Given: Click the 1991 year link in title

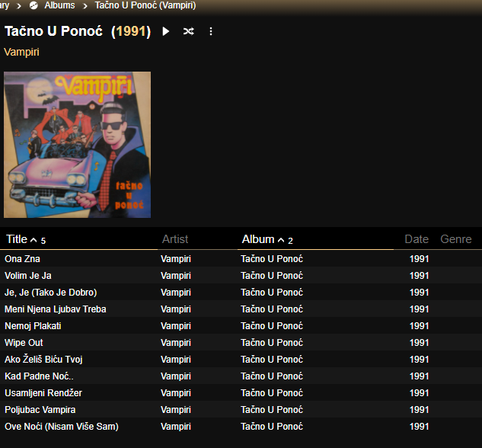Looking at the screenshot, I should (130, 31).
